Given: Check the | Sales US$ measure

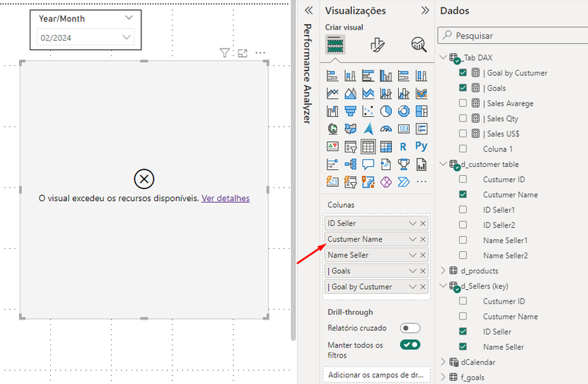Looking at the screenshot, I should 463,134.
